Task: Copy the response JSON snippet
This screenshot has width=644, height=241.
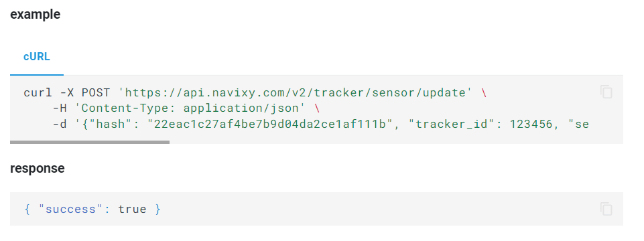Action: point(606,209)
